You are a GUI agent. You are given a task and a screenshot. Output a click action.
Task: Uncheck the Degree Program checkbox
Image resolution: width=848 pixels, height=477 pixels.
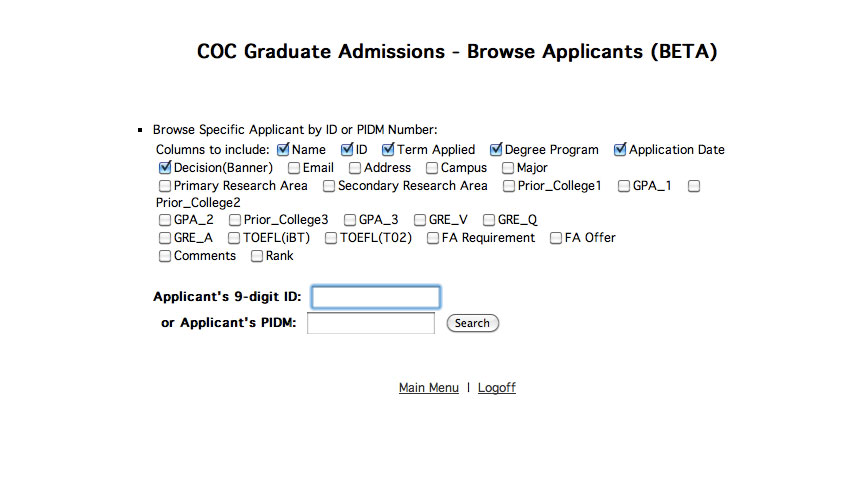click(x=496, y=150)
